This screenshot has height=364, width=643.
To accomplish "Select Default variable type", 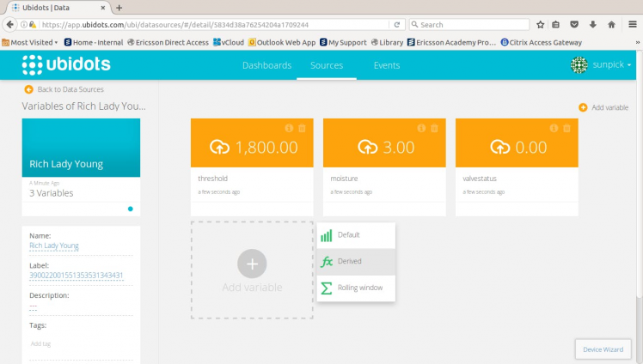I will point(356,235).
